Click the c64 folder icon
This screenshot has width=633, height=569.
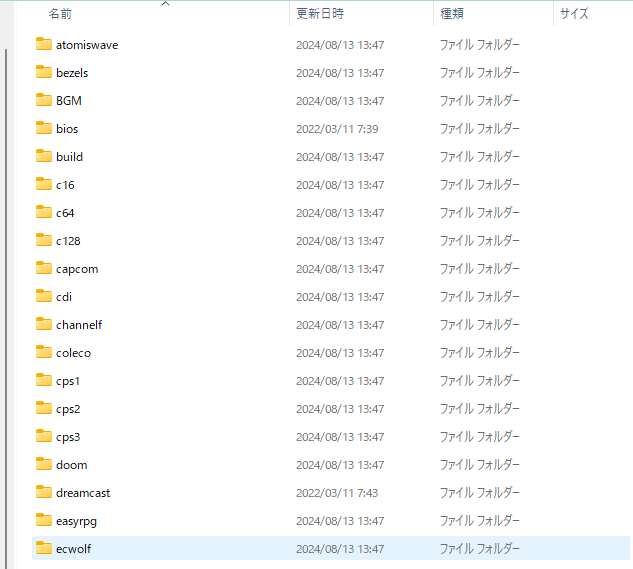pos(44,212)
